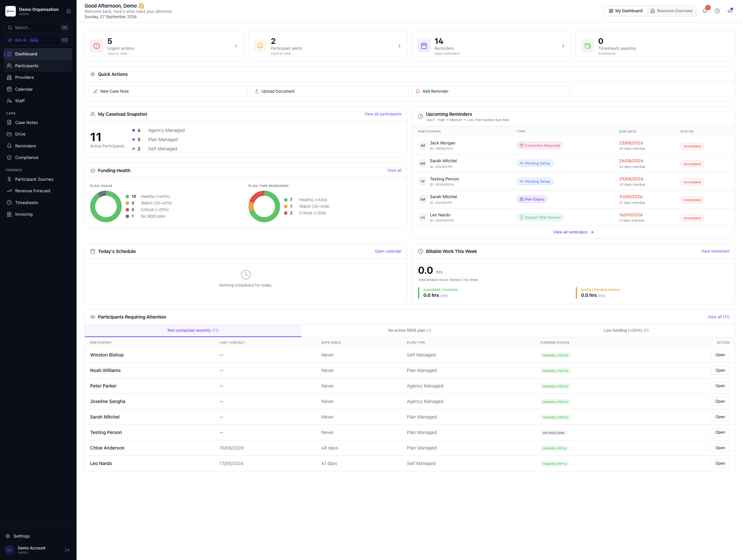The image size is (743, 560).
Task: Open Reminders in sidebar
Action: pyautogui.click(x=38, y=146)
